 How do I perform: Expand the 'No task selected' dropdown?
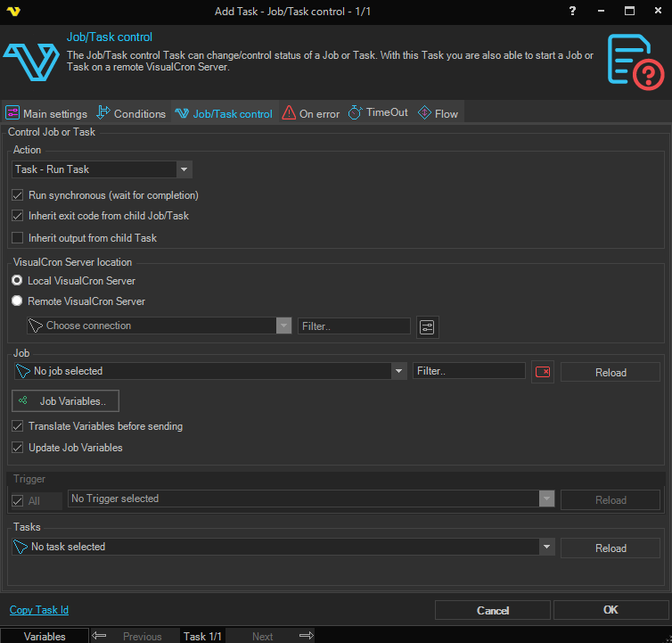click(x=546, y=547)
